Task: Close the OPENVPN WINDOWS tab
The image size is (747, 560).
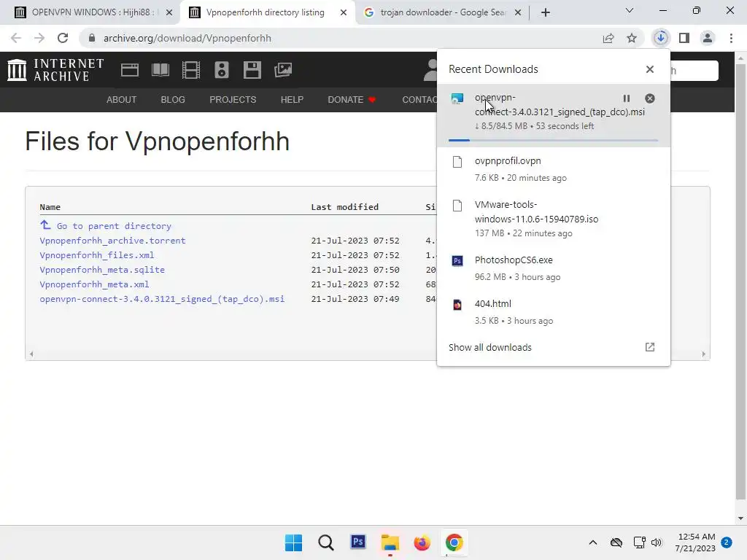Action: click(169, 12)
